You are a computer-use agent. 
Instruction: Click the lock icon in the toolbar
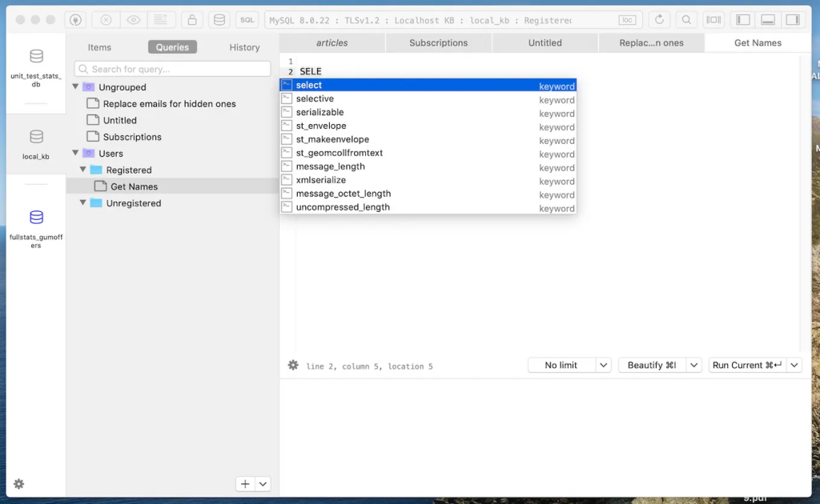tap(191, 20)
